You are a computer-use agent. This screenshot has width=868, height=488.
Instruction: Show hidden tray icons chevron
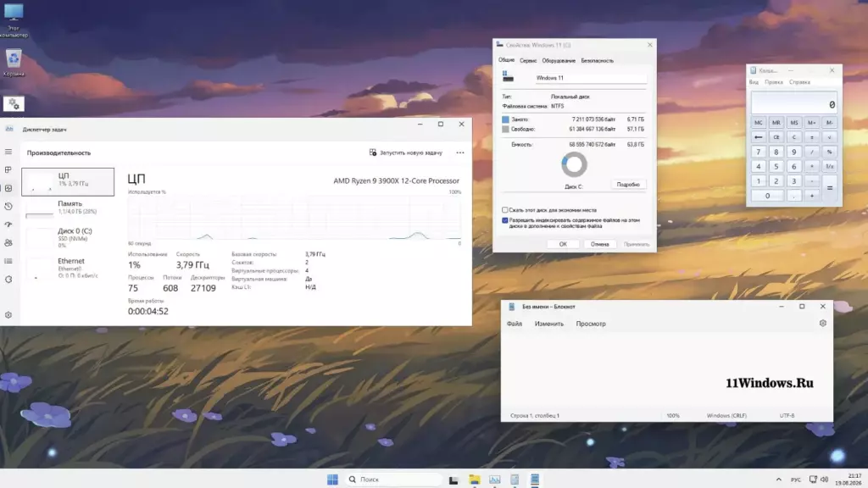(x=779, y=480)
